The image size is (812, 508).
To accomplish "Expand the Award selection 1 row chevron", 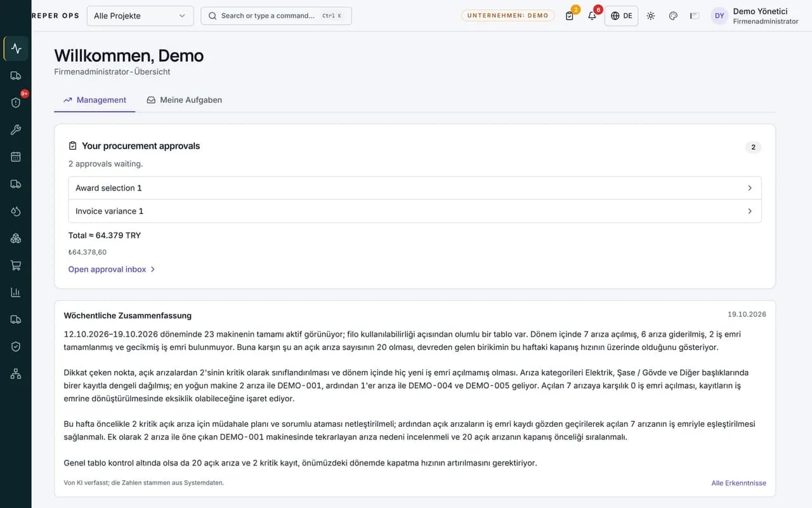I will coord(750,188).
